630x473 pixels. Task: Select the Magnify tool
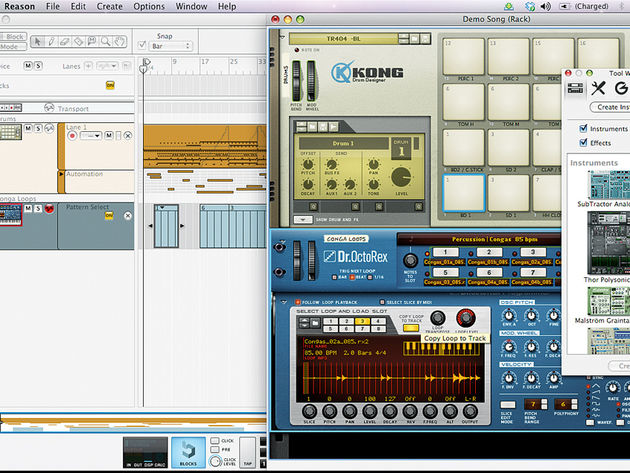(106, 41)
